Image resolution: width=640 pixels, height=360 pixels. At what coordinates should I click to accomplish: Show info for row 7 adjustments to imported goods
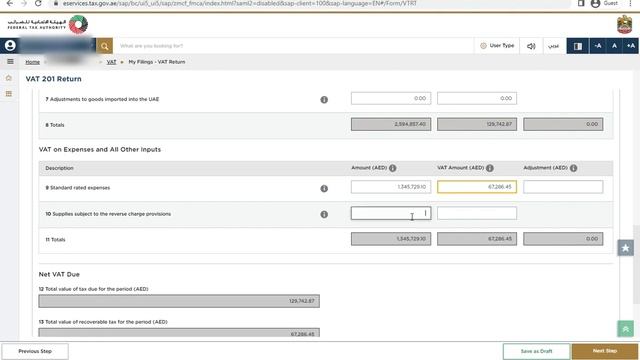(324, 100)
